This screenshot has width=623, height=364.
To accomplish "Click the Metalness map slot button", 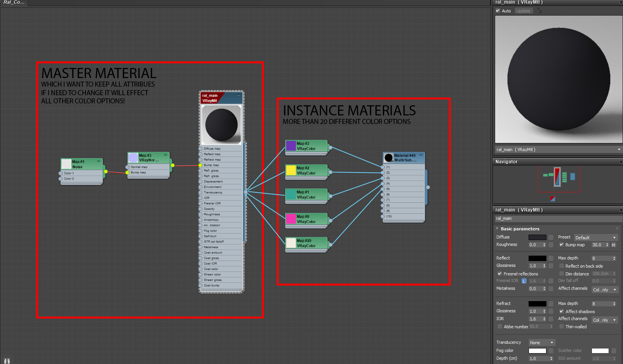I will pyautogui.click(x=551, y=289).
